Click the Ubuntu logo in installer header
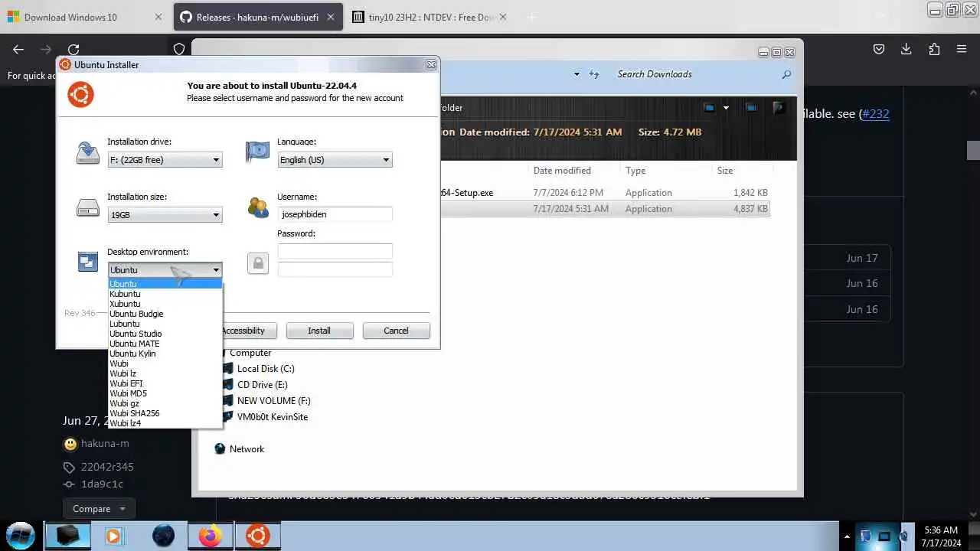The height and width of the screenshot is (551, 980). pyautogui.click(x=80, y=95)
